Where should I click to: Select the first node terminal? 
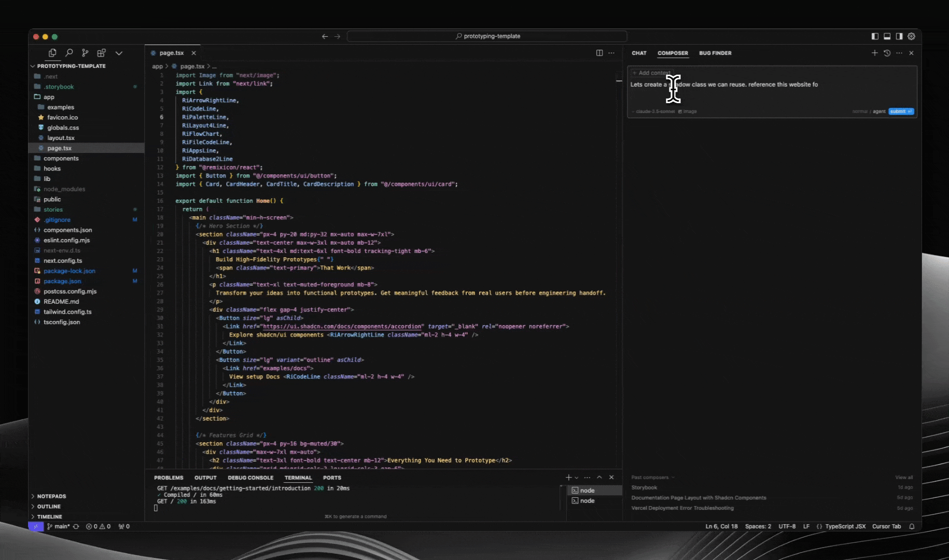point(594,491)
